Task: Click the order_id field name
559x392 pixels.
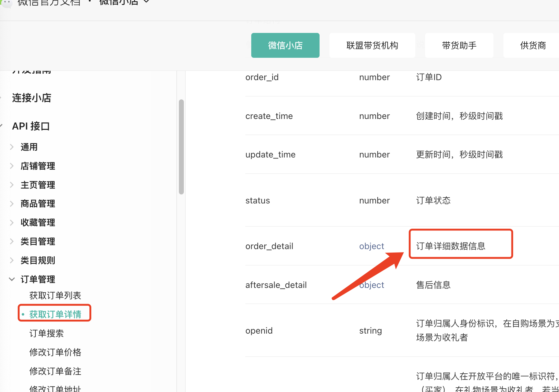Action: click(x=262, y=77)
